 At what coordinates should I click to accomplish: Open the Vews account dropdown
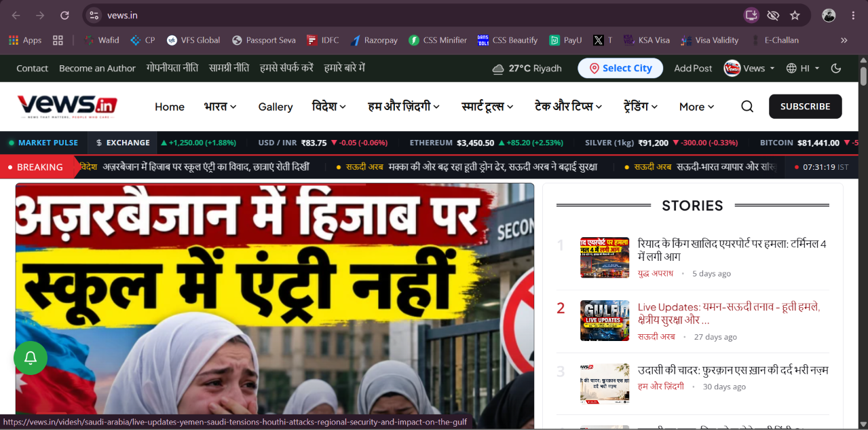coord(749,68)
